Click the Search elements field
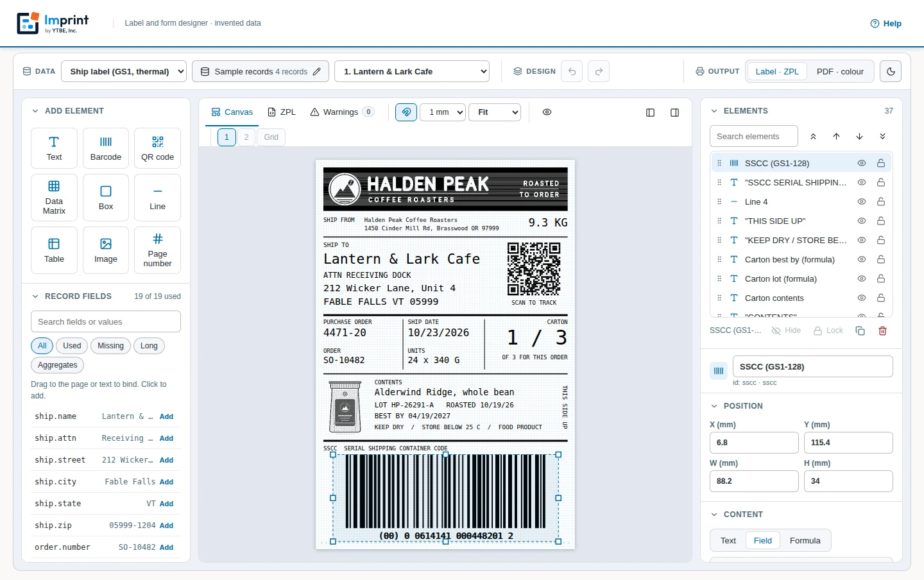The width and height of the screenshot is (924, 580). [x=754, y=136]
